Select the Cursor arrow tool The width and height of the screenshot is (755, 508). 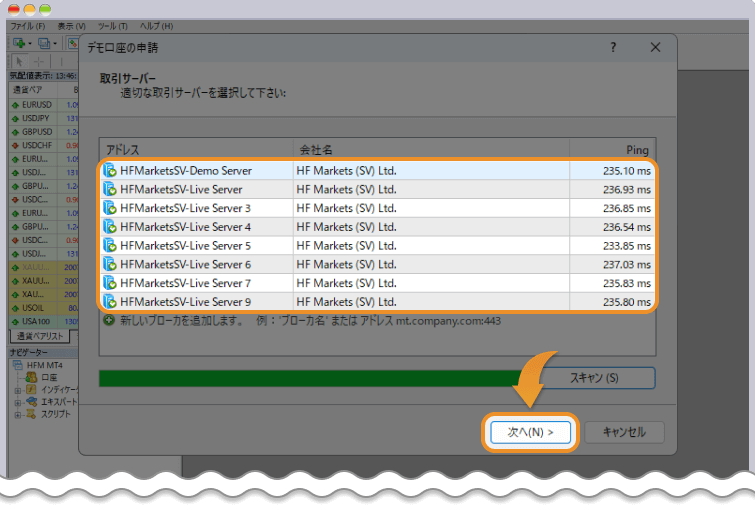coord(19,61)
